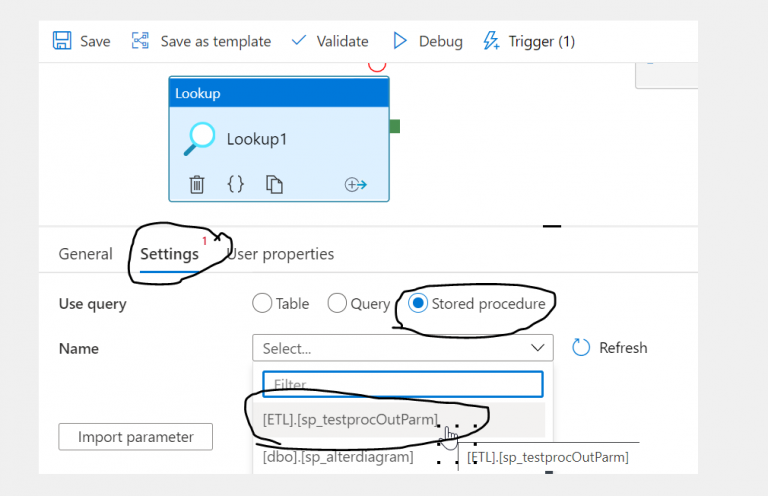
Task: Expand the Name Select dropdown
Action: pos(402,348)
